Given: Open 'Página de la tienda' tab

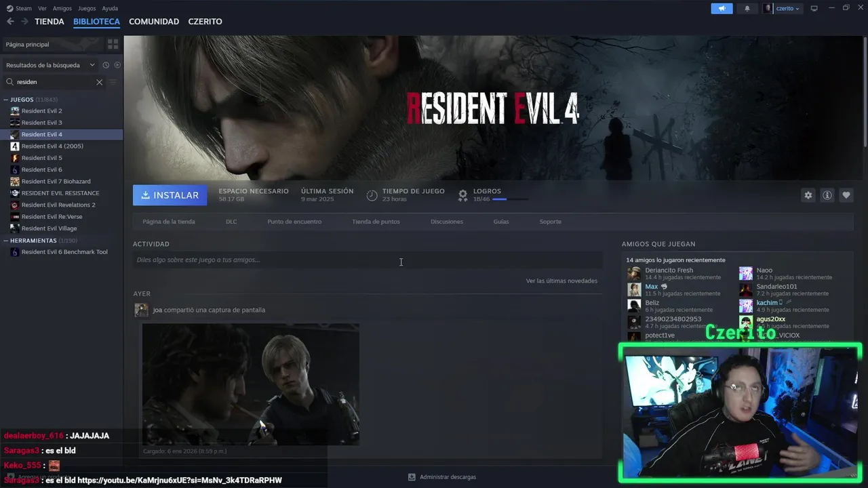Looking at the screenshot, I should [169, 222].
